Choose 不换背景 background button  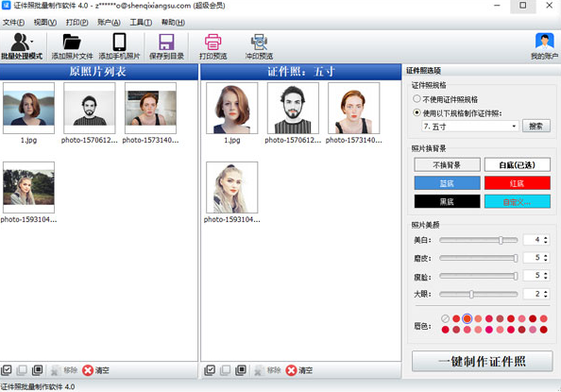pyautogui.click(x=447, y=164)
